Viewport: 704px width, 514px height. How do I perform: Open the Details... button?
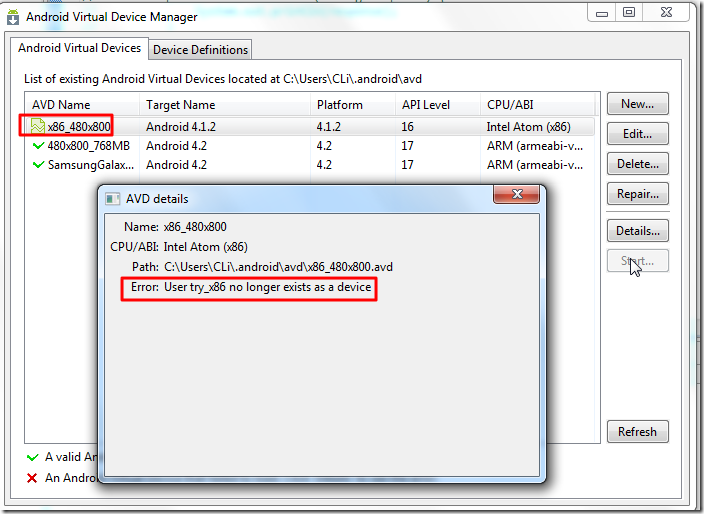(x=638, y=231)
